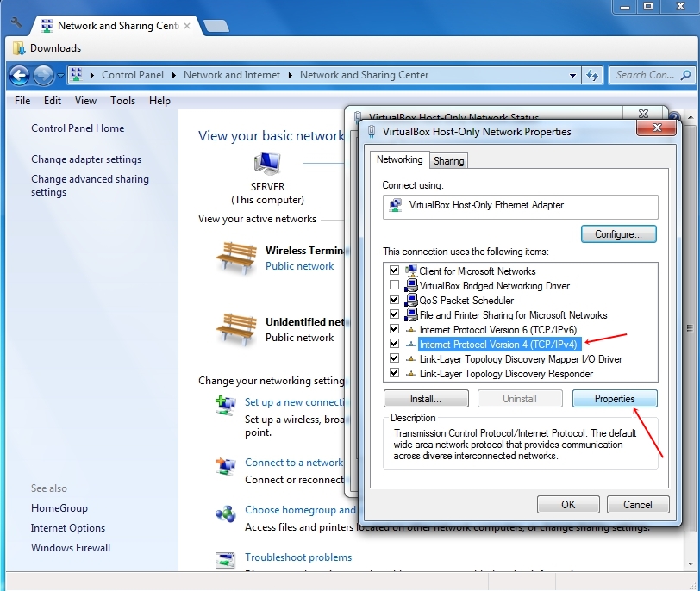This screenshot has width=700, height=591.
Task: Expand the arrow after Control Panel breadcrumb
Action: [174, 75]
